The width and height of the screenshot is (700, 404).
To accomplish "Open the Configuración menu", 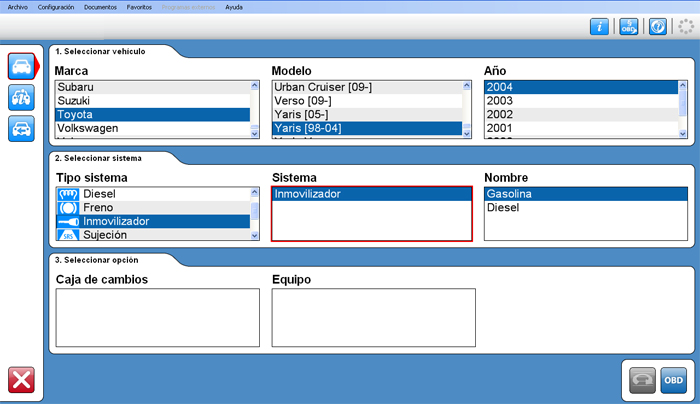I will [56, 7].
